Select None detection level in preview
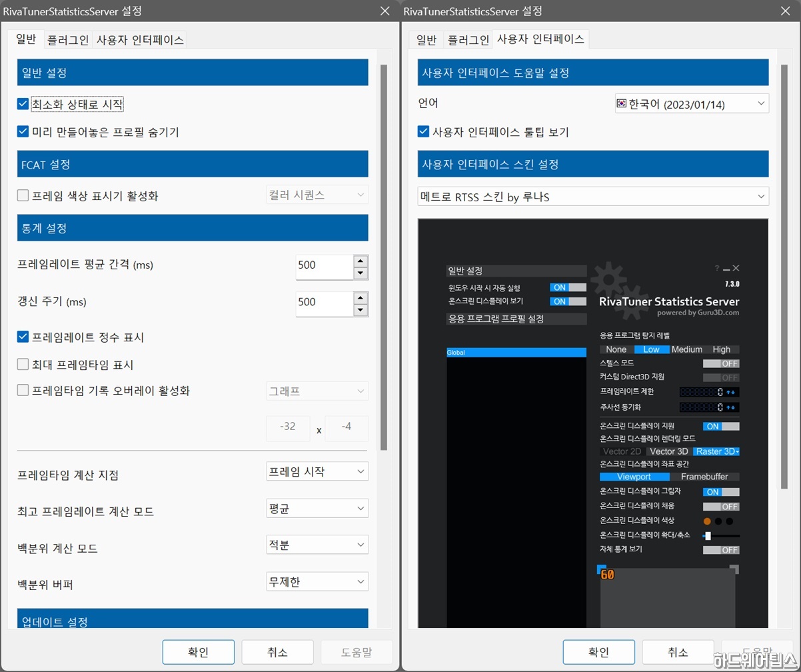Screen dimensions: 801x672 [x=616, y=349]
